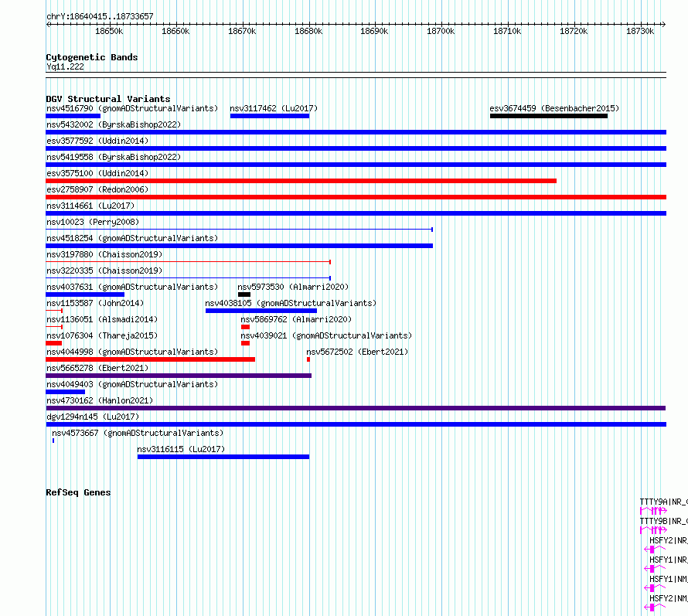
Task: Click the blue bar under nsv4038105
Action: 261,311
